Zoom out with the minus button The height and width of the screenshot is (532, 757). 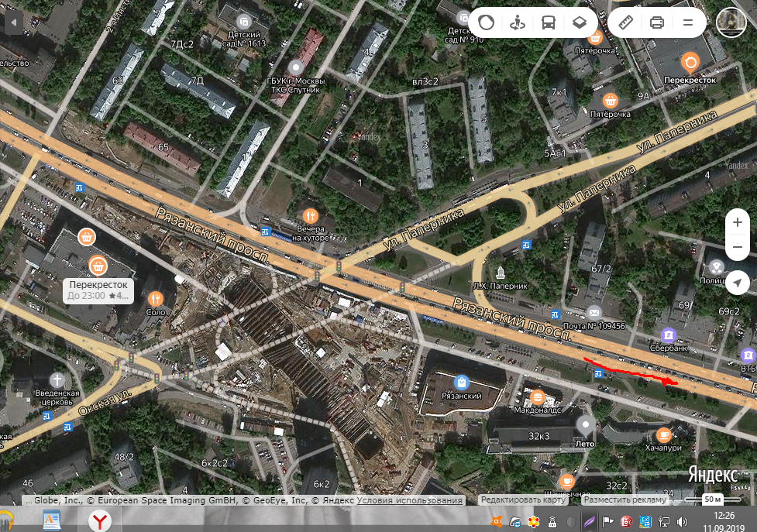tap(737, 247)
